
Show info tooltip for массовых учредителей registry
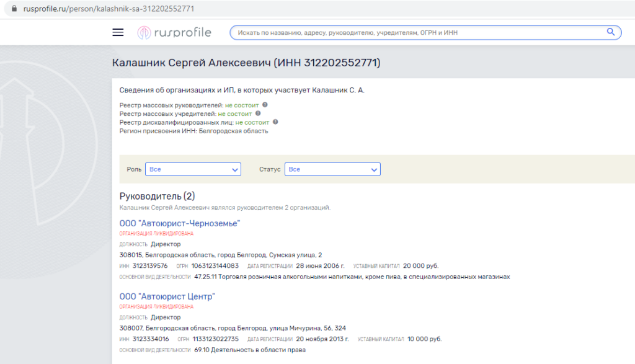click(x=258, y=113)
